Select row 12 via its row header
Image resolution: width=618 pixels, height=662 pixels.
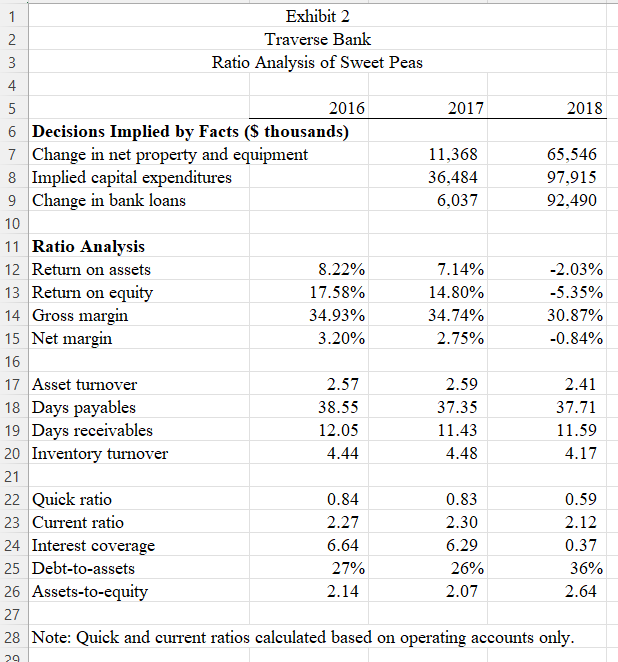(x=12, y=269)
